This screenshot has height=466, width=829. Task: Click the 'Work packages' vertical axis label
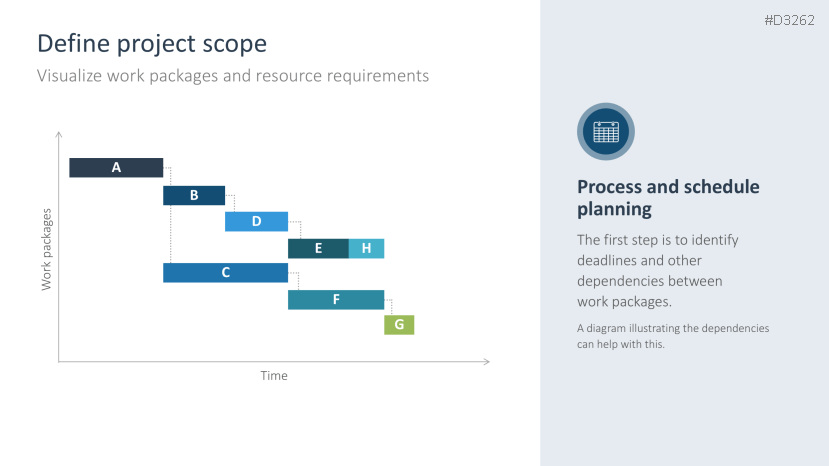click(x=46, y=249)
